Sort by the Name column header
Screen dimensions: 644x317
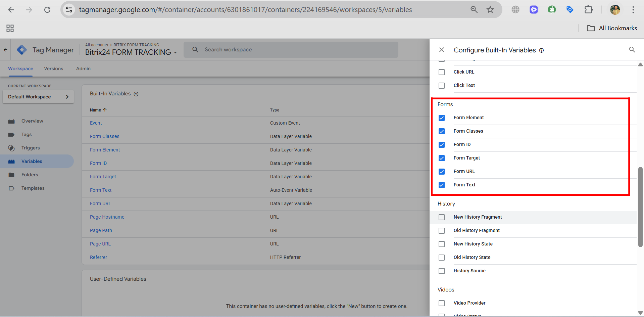coord(98,110)
